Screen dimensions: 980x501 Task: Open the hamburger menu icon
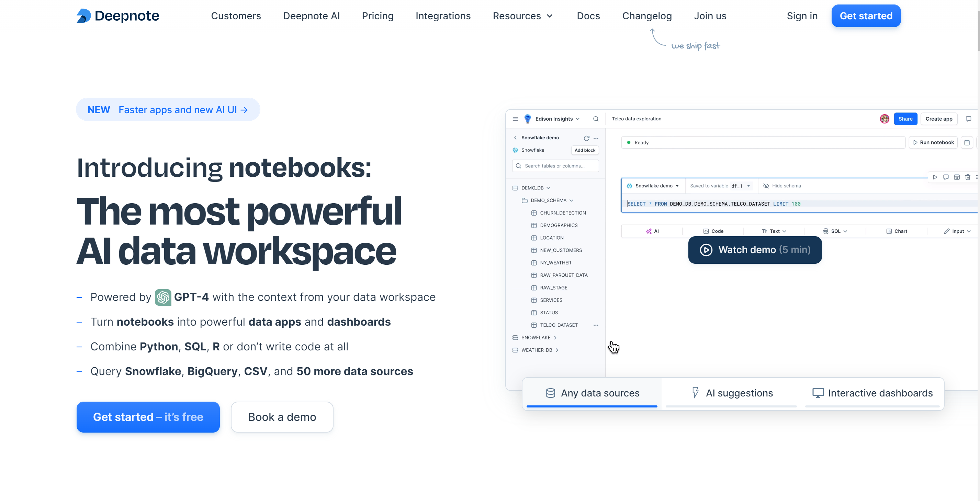(x=515, y=118)
